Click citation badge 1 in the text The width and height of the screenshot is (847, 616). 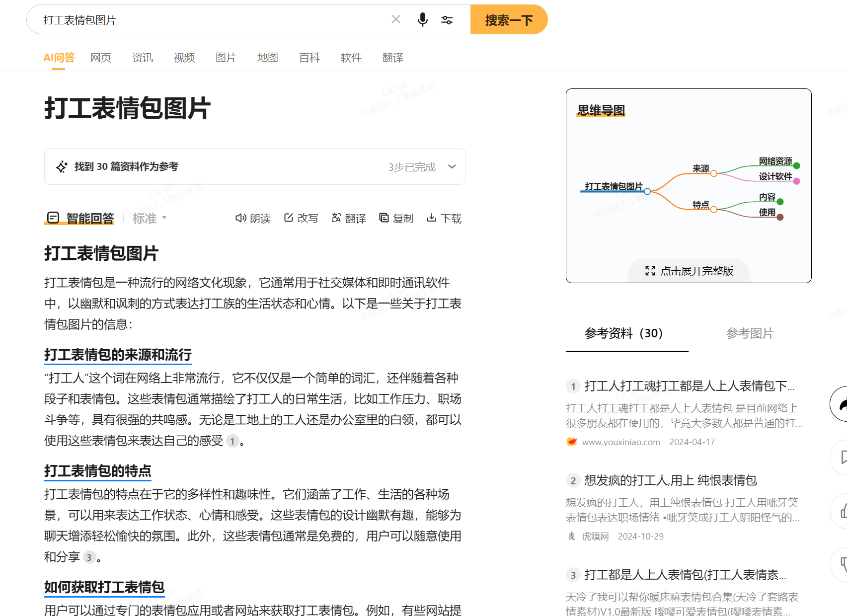click(232, 441)
